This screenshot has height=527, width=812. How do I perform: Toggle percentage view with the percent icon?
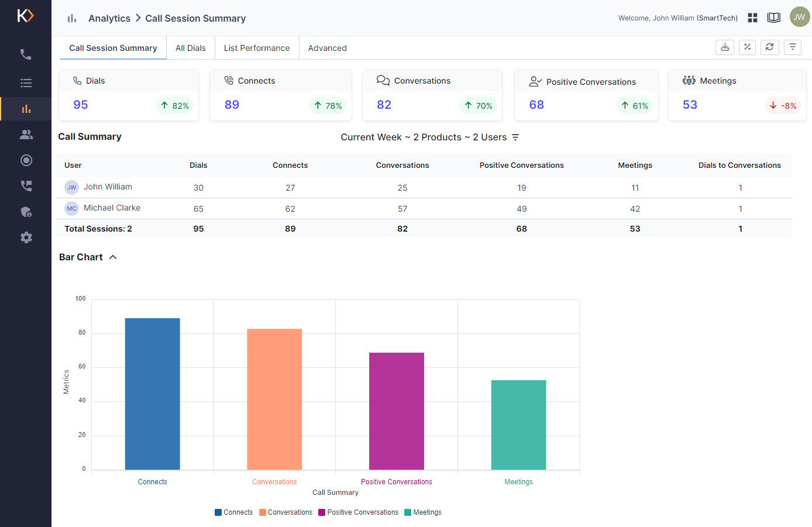[x=747, y=47]
